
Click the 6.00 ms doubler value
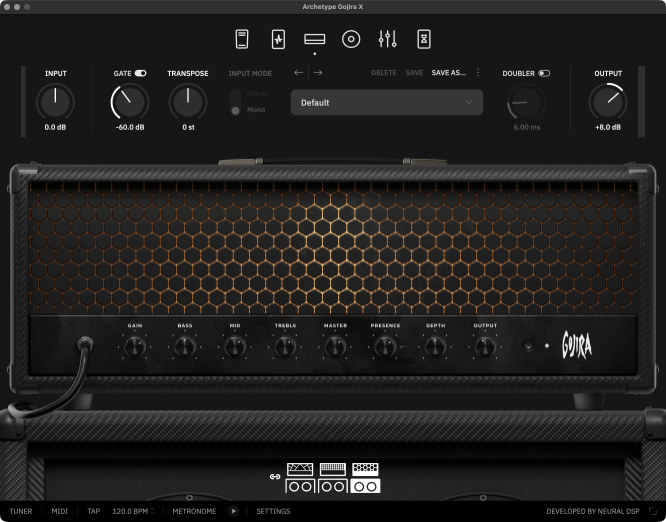click(527, 127)
